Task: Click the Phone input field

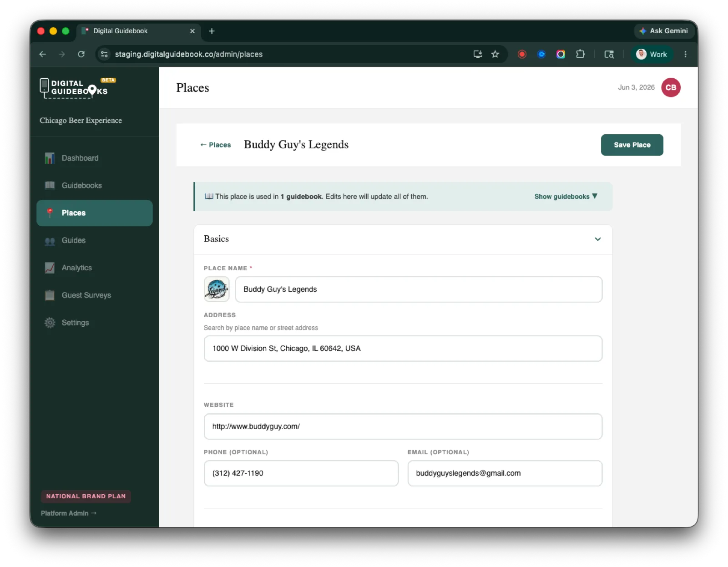Action: [301, 473]
